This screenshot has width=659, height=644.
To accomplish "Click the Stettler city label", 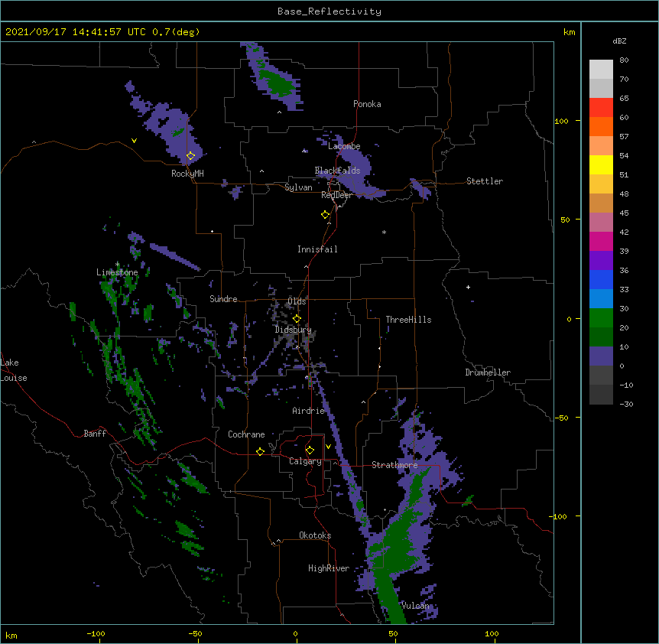I will pos(485,181).
